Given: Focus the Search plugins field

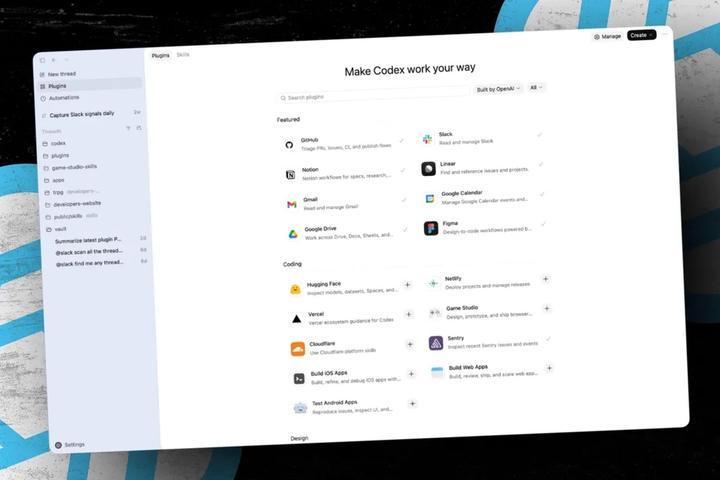Looking at the screenshot, I should click(x=373, y=95).
